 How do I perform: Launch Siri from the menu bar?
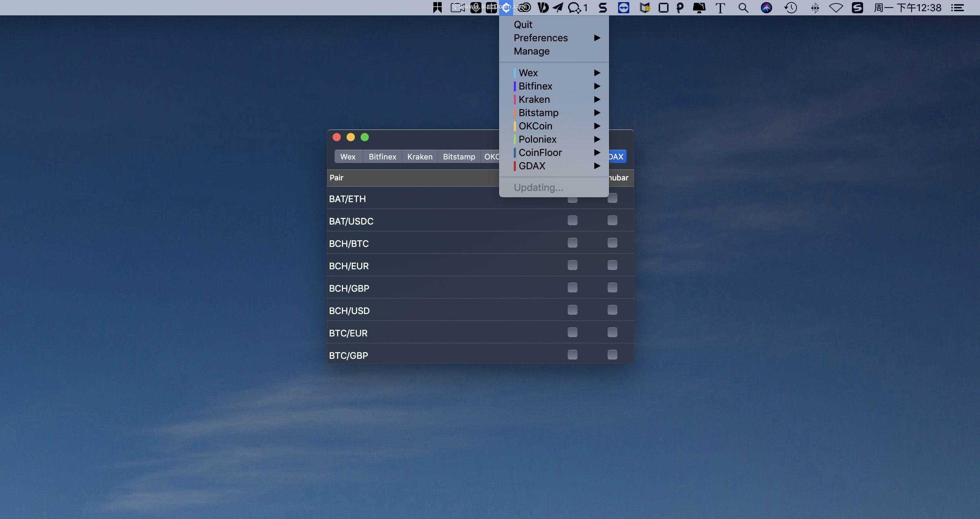[766, 8]
